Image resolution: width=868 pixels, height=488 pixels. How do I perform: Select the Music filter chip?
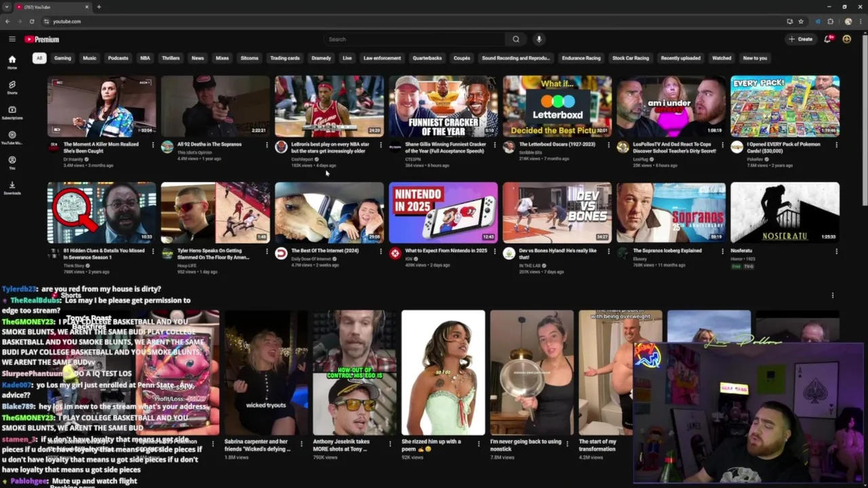click(x=90, y=58)
